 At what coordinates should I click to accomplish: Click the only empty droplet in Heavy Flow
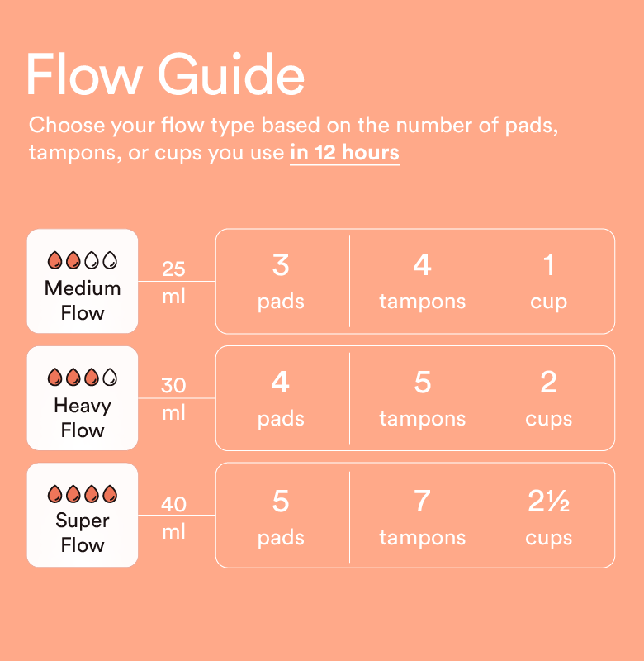(x=110, y=378)
